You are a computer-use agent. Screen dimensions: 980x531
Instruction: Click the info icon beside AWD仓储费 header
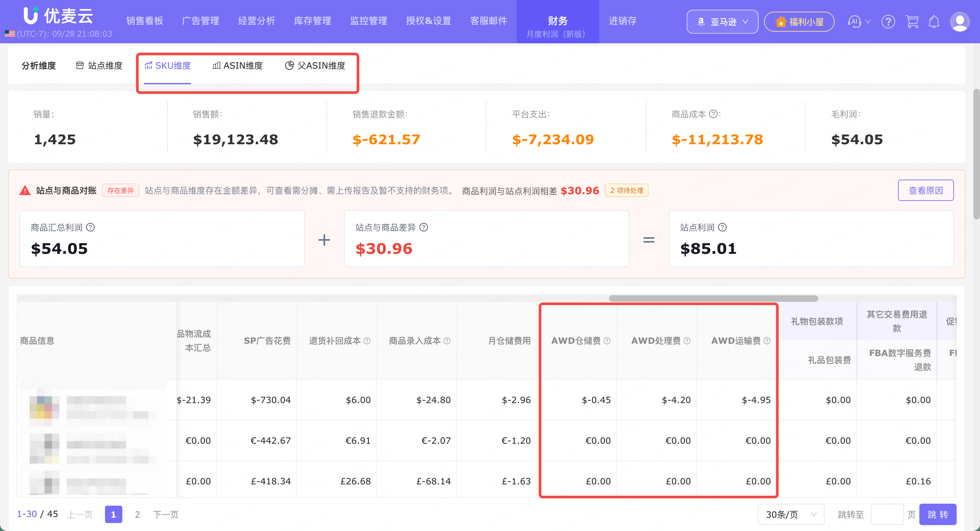[607, 341]
